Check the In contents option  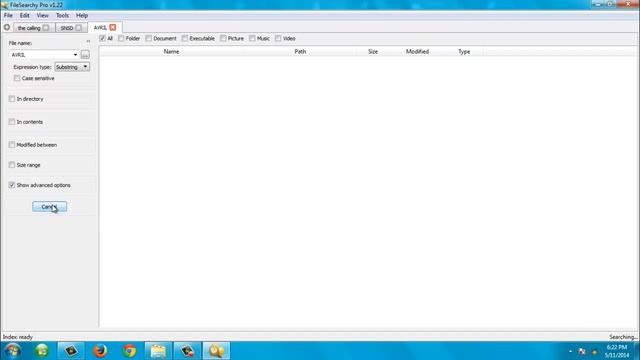12,122
